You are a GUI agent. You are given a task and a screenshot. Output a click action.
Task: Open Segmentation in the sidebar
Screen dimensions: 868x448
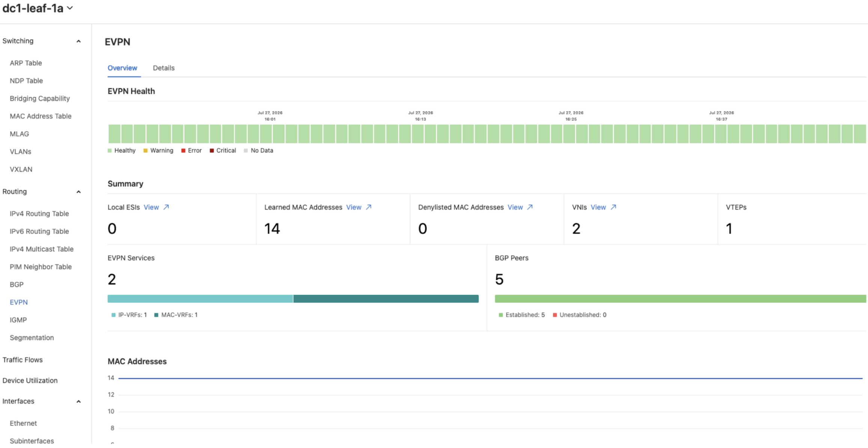32,338
